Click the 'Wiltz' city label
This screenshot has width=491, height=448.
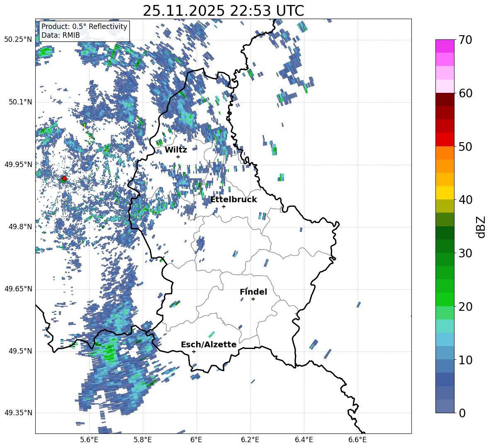pyautogui.click(x=176, y=150)
